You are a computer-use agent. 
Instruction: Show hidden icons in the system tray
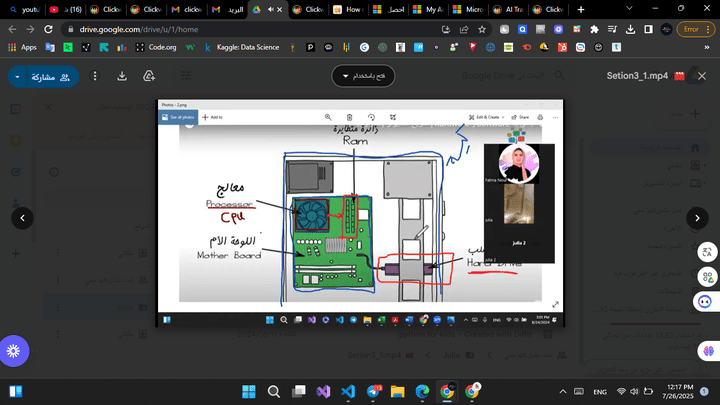(568, 391)
